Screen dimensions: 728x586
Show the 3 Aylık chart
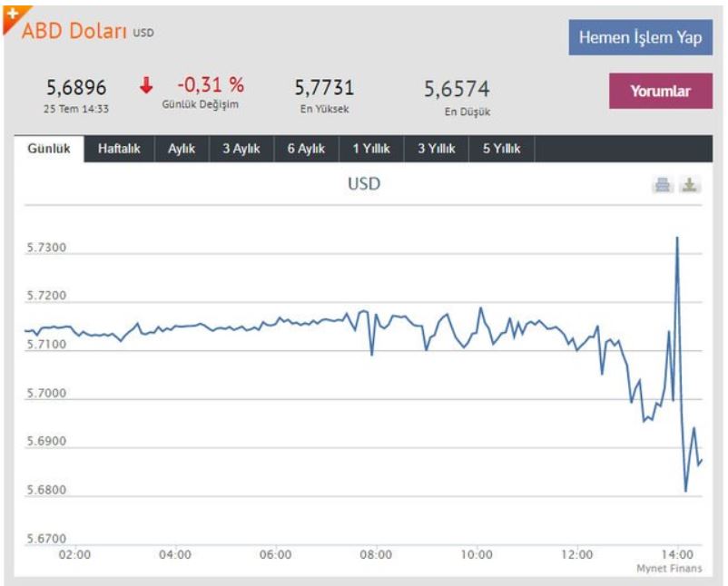coord(241,150)
